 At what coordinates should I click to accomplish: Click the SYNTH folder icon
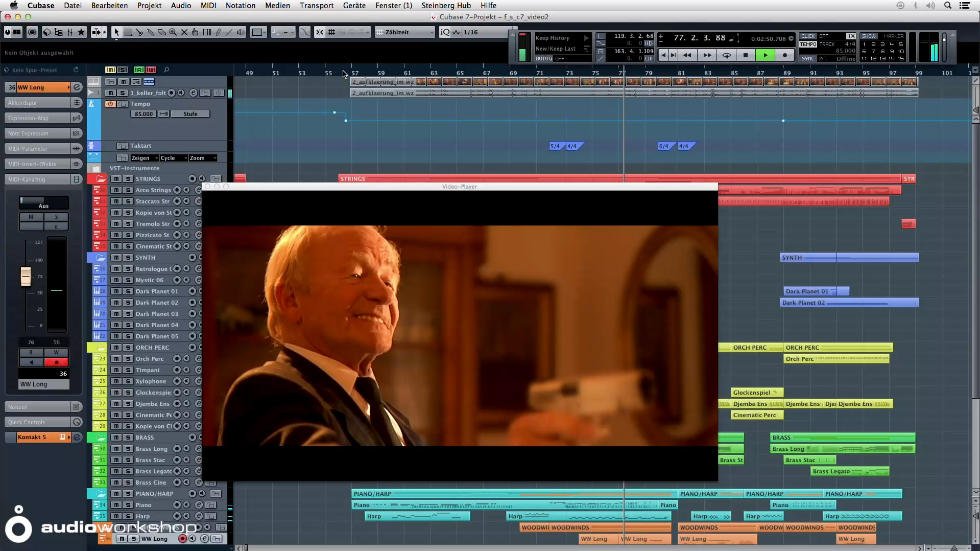tap(101, 258)
